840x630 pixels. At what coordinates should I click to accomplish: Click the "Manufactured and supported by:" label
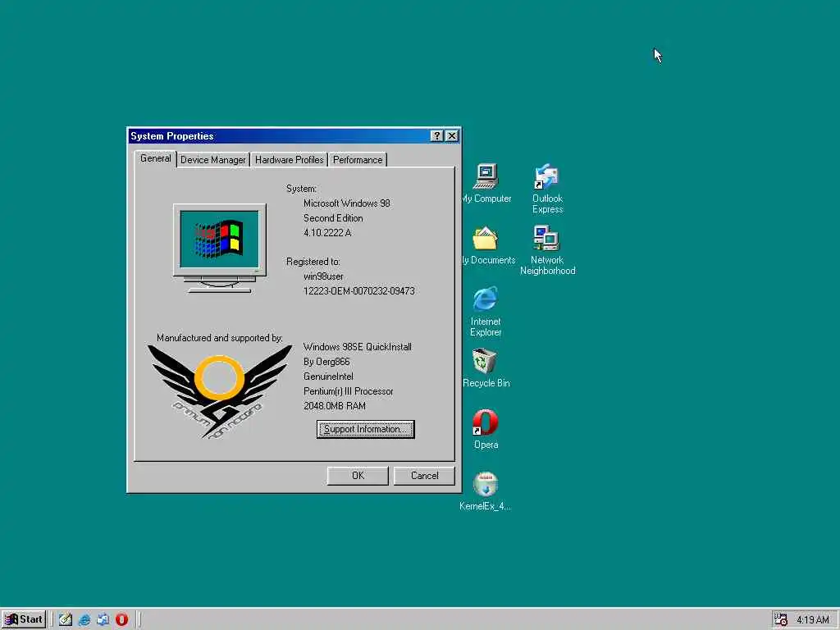click(220, 338)
